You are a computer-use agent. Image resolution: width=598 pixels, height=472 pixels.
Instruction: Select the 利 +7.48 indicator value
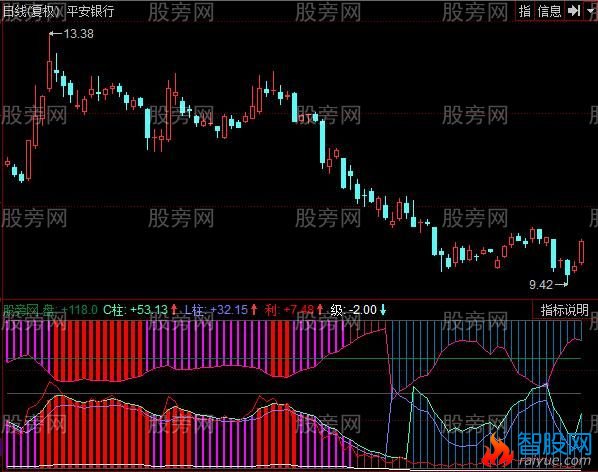click(290, 310)
